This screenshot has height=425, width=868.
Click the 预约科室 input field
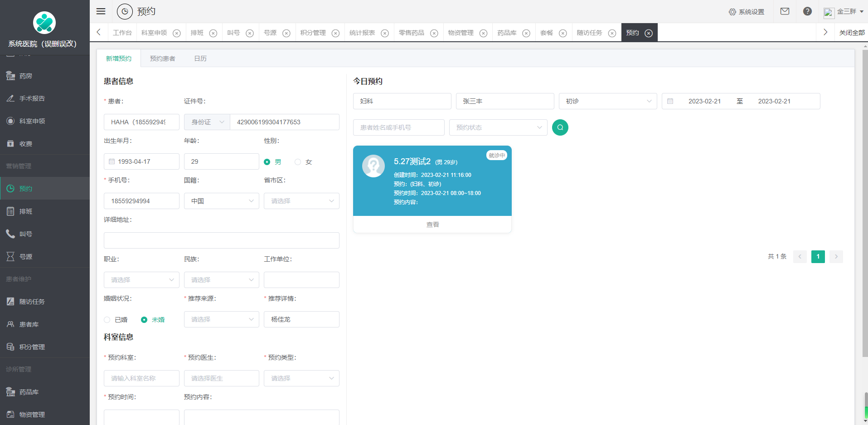[x=141, y=378]
